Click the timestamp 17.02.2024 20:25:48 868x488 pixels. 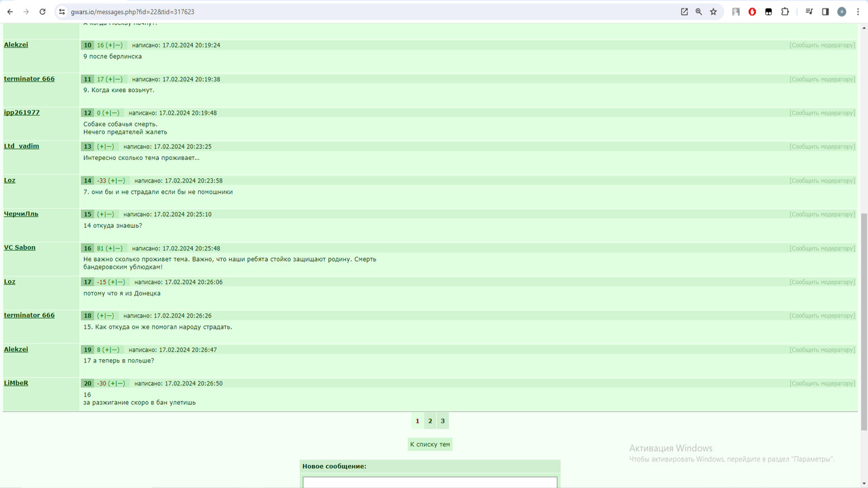pyautogui.click(x=191, y=249)
